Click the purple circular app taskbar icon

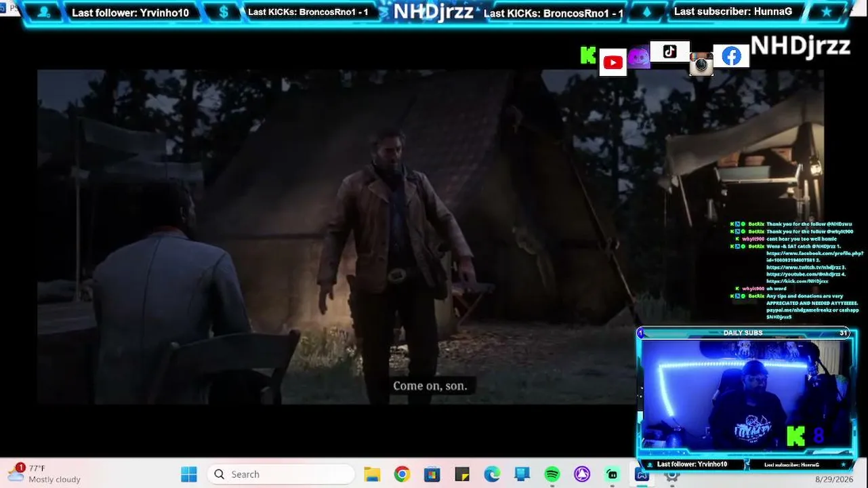pos(582,474)
